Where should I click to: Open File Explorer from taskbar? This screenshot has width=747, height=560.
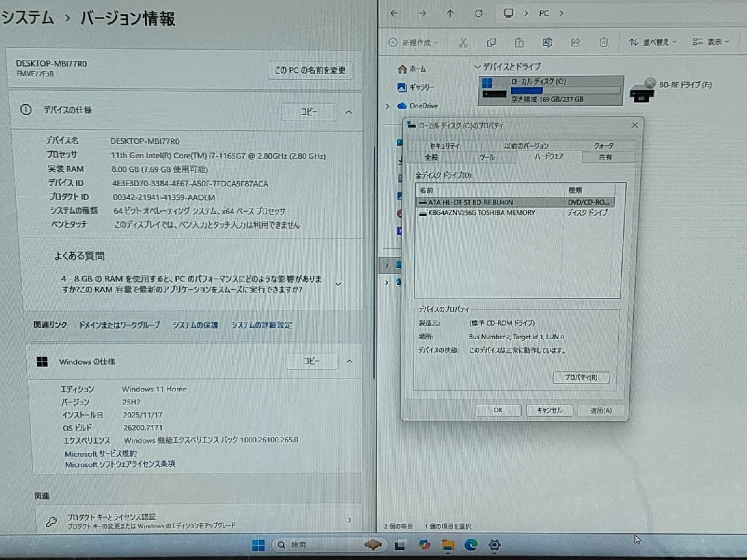[448, 546]
